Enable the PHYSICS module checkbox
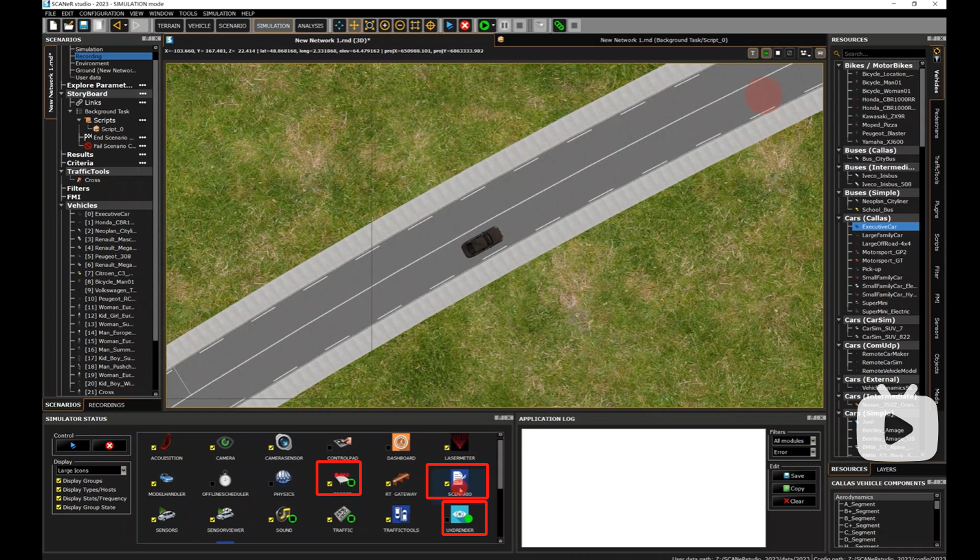 271,484
